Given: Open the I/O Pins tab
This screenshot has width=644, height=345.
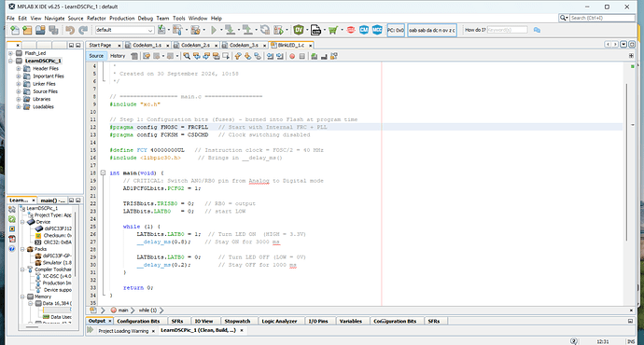Looking at the screenshot, I should point(318,321).
